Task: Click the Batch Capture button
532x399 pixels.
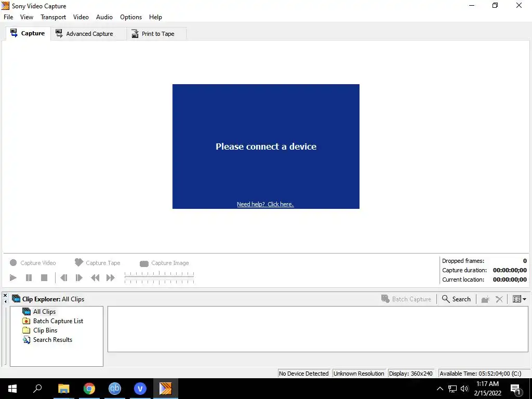Action: [x=406, y=299]
